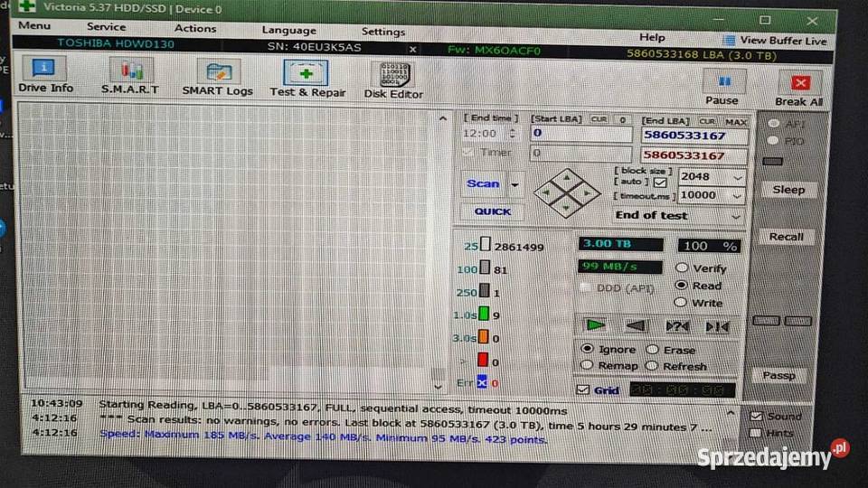868x488 pixels.
Task: Click the reverse scan arrow button
Action: [x=636, y=325]
